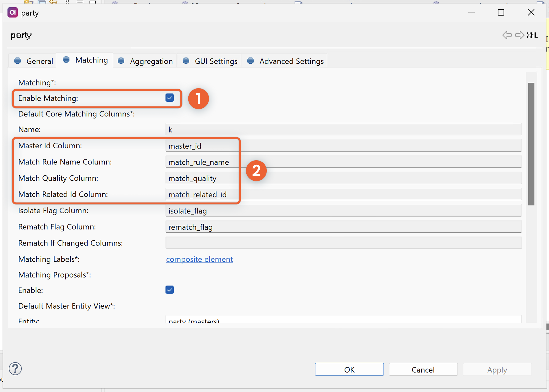Open help via the question mark icon

(15, 369)
